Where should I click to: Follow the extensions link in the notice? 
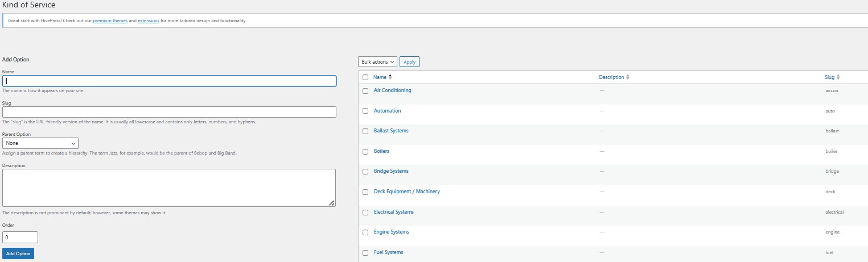[149, 21]
